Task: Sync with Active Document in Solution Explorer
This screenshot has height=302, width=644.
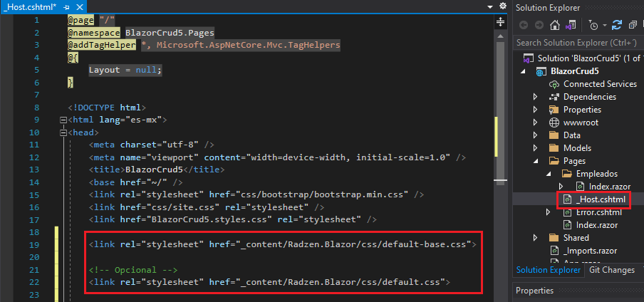Action: (x=616, y=26)
